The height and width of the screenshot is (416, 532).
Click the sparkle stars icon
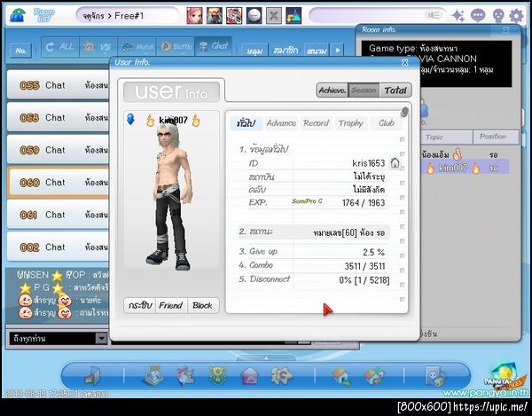pyautogui.click(x=458, y=16)
